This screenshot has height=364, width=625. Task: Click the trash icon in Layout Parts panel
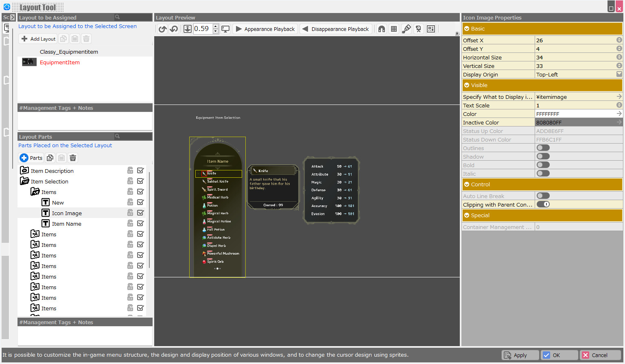coord(72,158)
